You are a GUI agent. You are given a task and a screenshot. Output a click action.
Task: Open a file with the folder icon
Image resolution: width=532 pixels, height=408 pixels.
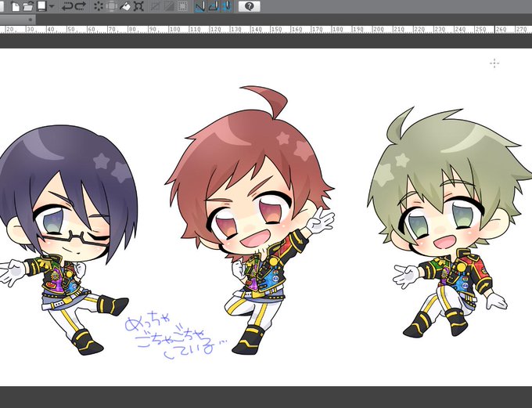coord(28,6)
